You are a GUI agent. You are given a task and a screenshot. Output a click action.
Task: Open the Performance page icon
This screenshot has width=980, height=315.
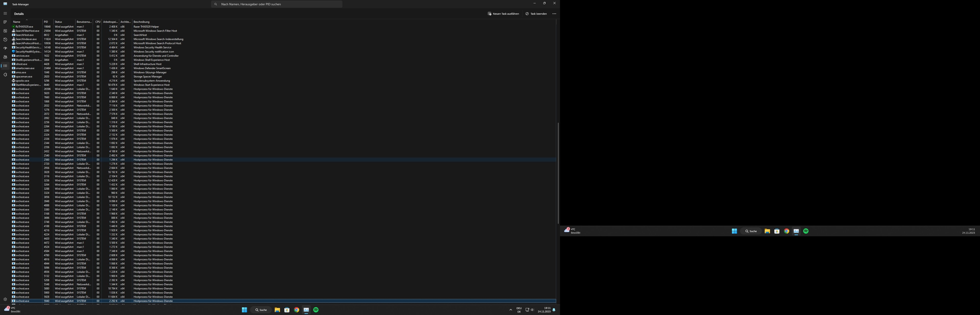5,31
